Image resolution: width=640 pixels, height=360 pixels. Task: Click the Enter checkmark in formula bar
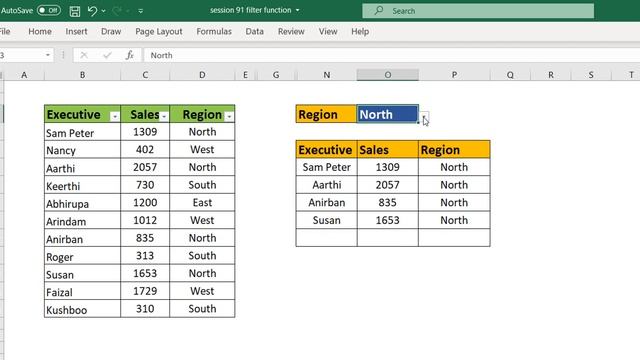pos(107,55)
